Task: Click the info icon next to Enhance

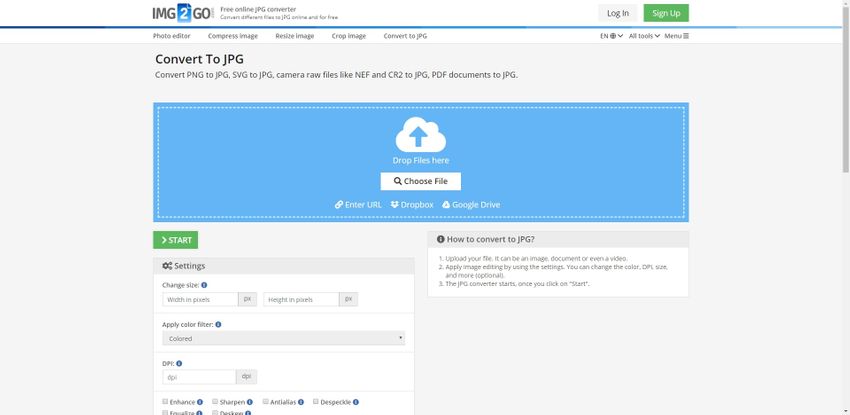Action: point(200,402)
